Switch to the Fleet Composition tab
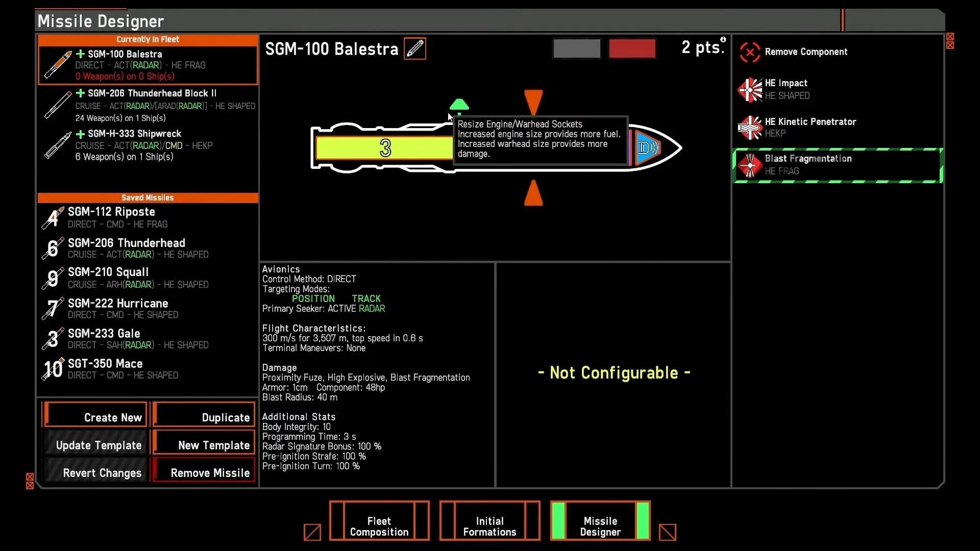The height and width of the screenshot is (551, 980). [379, 527]
